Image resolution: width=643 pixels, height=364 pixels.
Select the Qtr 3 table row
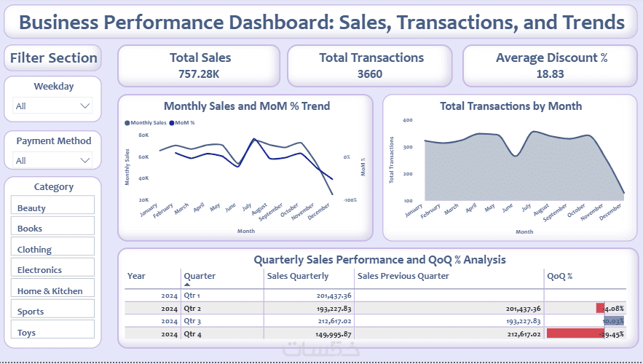(x=375, y=321)
